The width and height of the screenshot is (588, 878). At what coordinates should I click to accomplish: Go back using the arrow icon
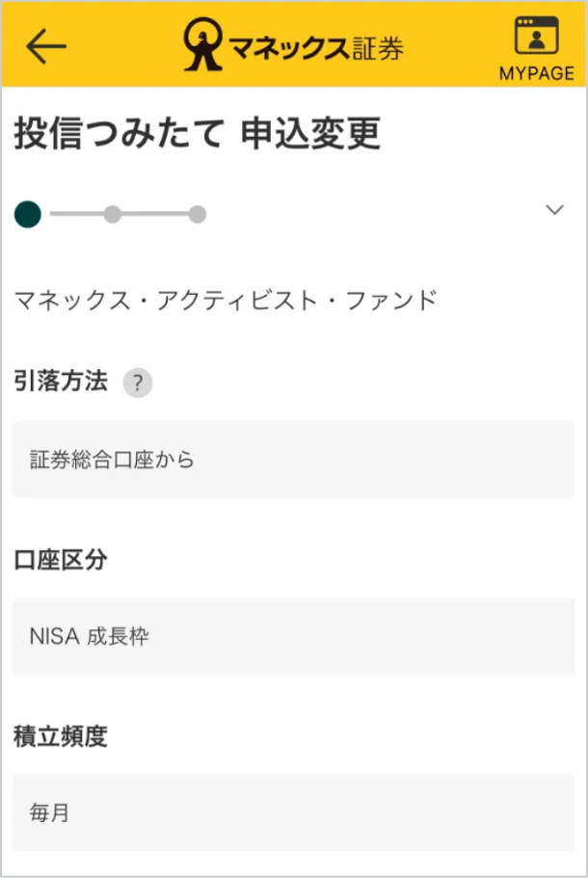click(45, 46)
